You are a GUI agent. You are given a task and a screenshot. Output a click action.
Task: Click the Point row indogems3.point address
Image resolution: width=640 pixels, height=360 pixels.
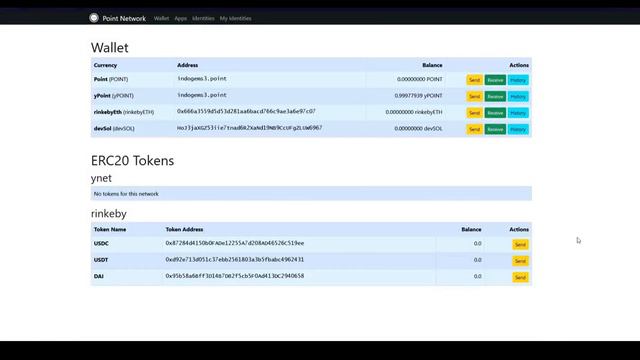tap(202, 78)
